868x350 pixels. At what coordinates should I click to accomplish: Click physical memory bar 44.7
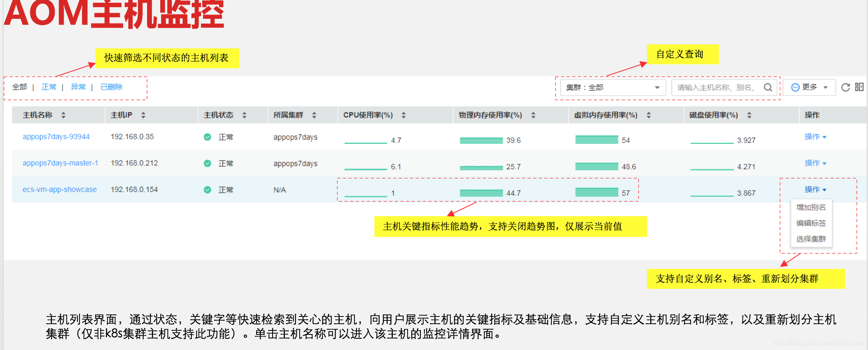point(481,193)
